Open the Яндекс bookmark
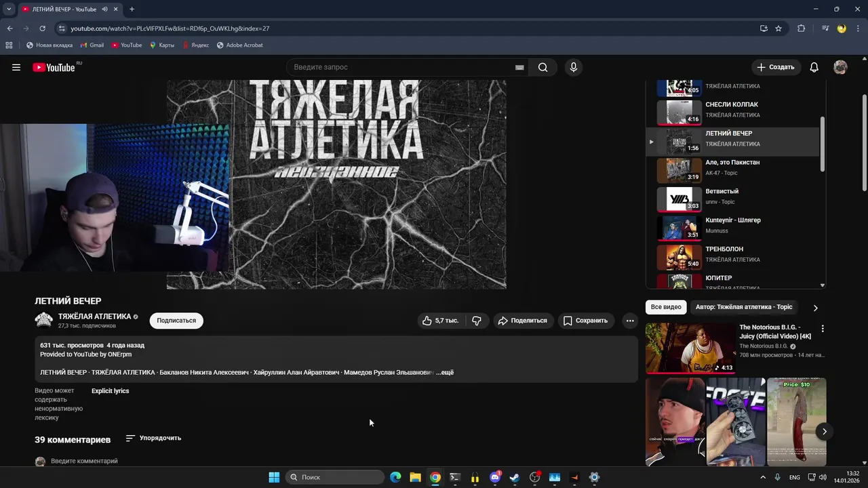Screen dimensions: 868x488 pyautogui.click(x=195, y=45)
